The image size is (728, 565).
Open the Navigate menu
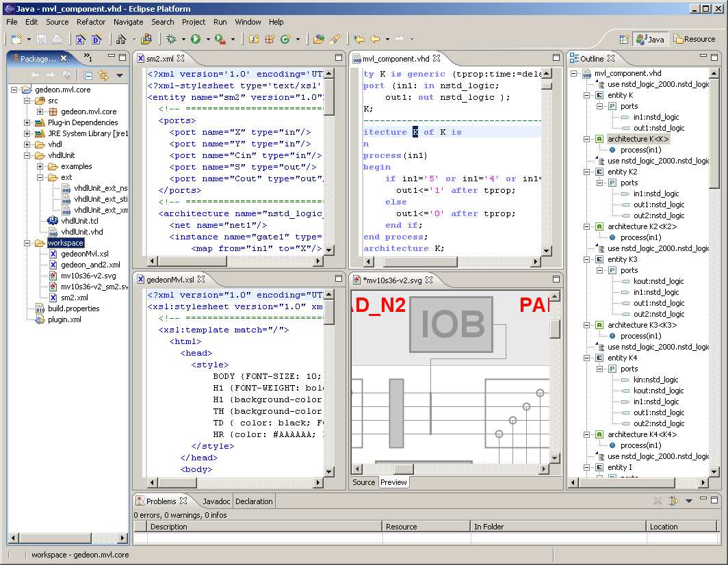129,22
